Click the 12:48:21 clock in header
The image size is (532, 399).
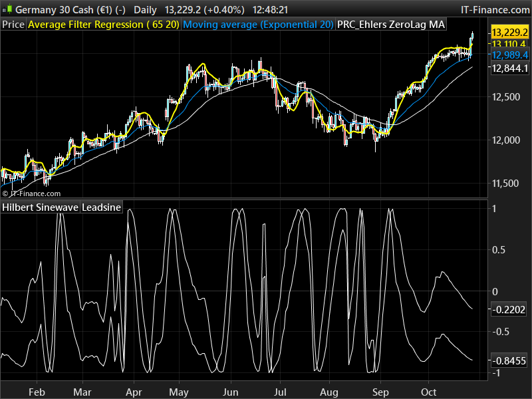click(x=271, y=9)
